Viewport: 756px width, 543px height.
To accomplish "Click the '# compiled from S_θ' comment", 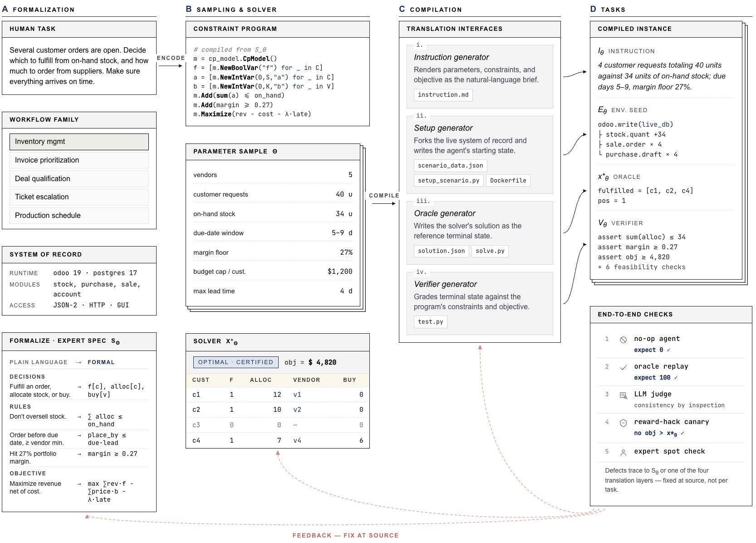I will click(230, 50).
